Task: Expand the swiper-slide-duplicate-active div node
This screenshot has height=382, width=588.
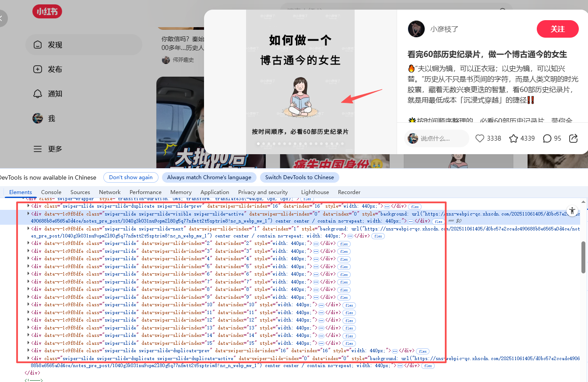Action: (29, 358)
